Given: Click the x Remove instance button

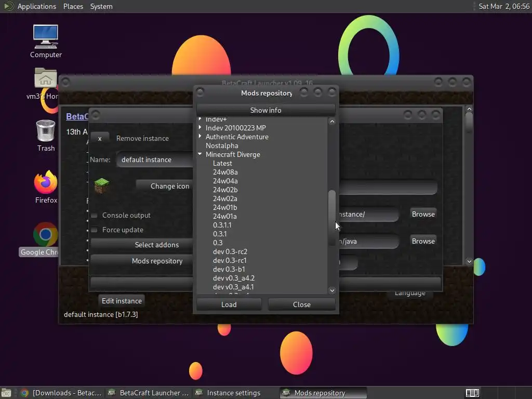Looking at the screenshot, I should coord(100,138).
